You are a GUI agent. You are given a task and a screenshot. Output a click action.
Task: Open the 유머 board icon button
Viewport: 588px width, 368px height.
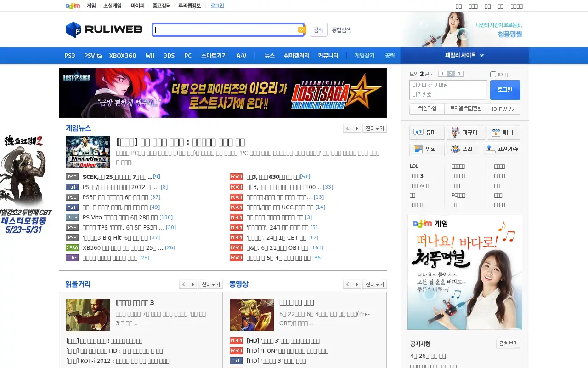click(427, 132)
